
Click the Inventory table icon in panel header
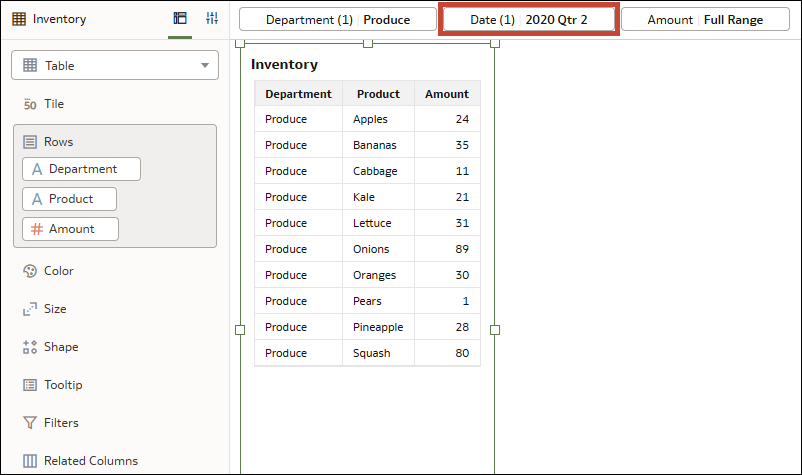pos(19,19)
